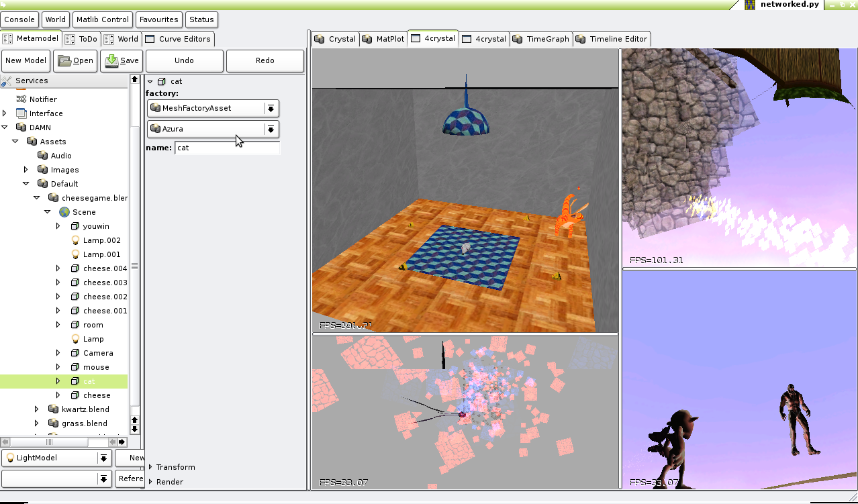Screen dimensions: 858x504
Task: Expand the Transform section
Action: click(150, 467)
